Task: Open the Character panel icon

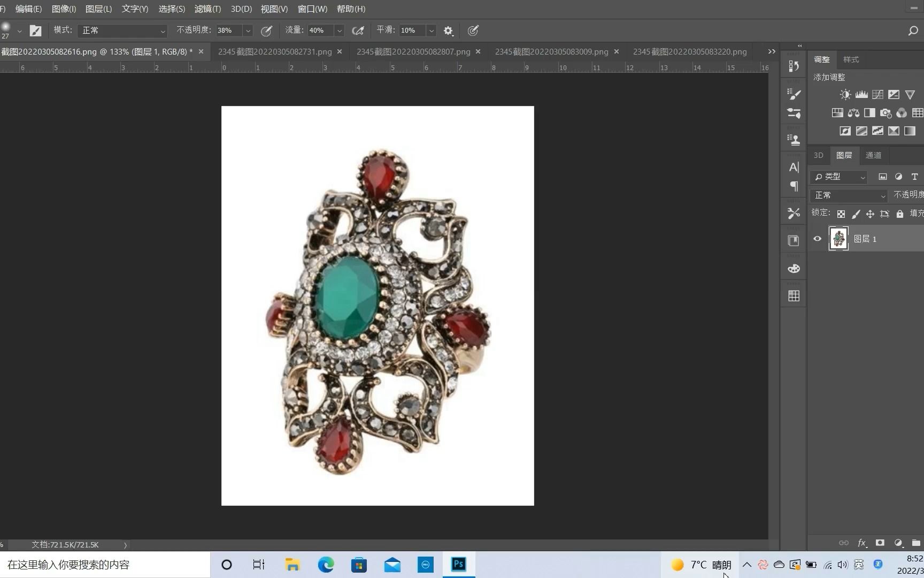Action: (794, 168)
